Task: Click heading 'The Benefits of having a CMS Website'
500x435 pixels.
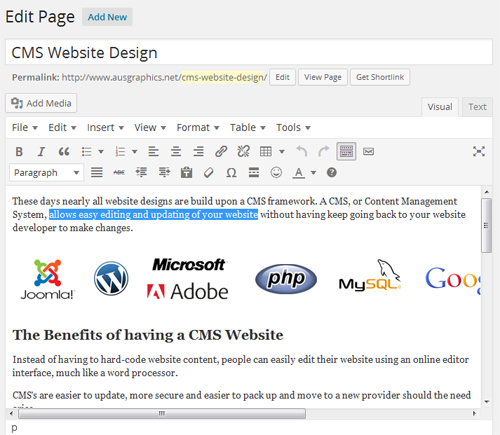Action: (x=148, y=335)
